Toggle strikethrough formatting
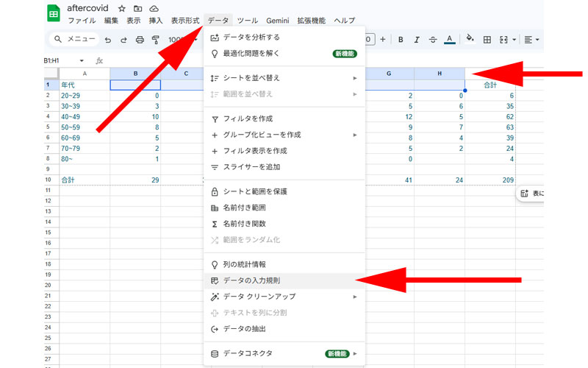This screenshot has width=588, height=368. 432,40
